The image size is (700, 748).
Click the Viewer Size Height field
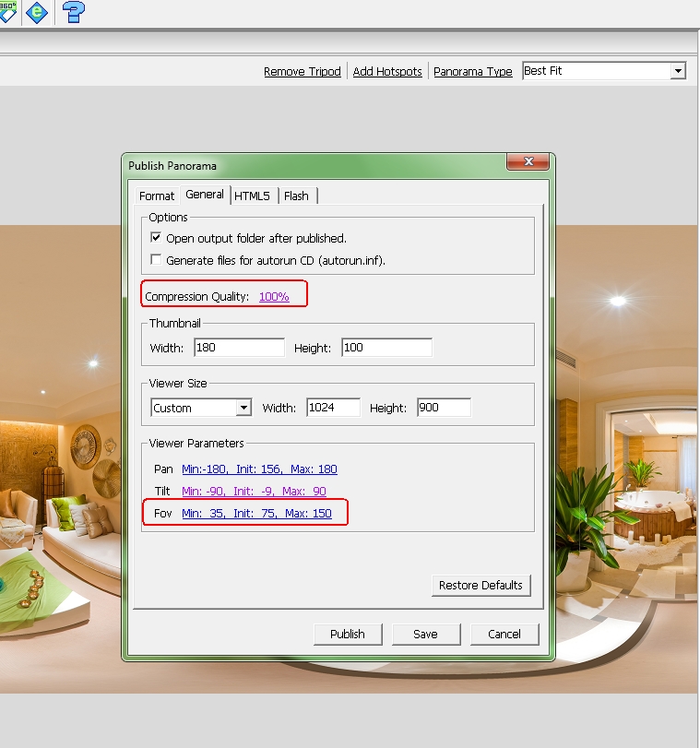[444, 408]
